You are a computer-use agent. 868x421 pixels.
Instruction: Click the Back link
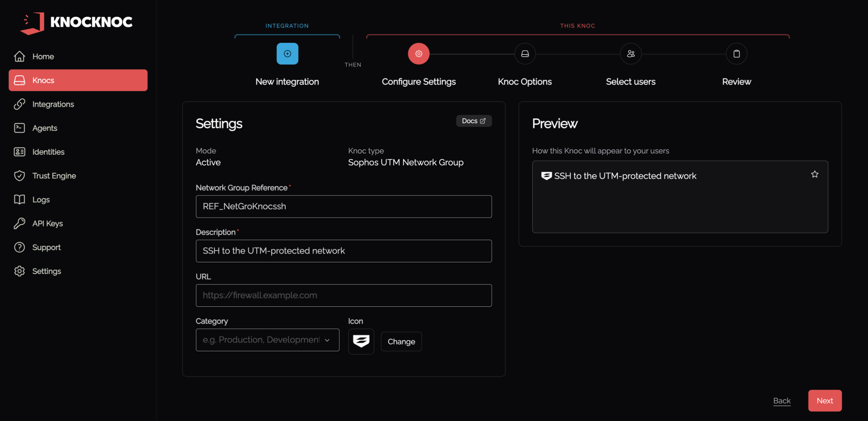(782, 401)
